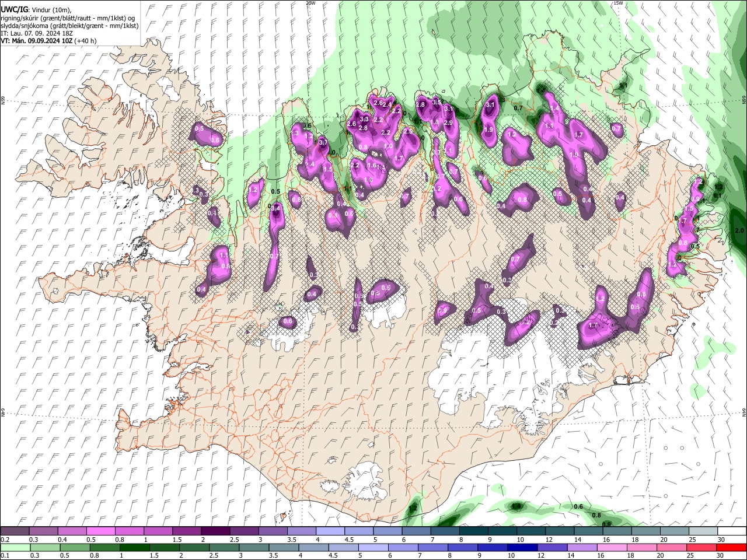Click the grey-green 3 rain legend swatch
The image size is (747, 560).
click(253, 547)
